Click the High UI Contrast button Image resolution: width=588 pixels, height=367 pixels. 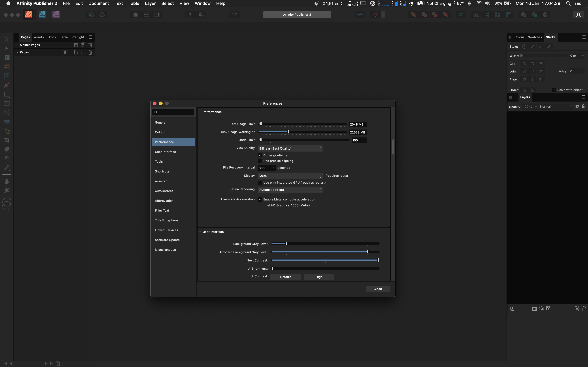[x=319, y=277]
